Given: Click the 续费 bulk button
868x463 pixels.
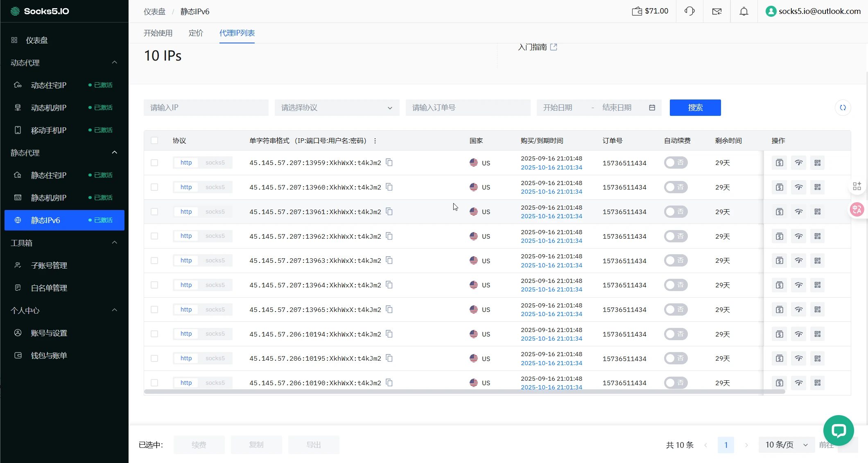Looking at the screenshot, I should point(199,445).
